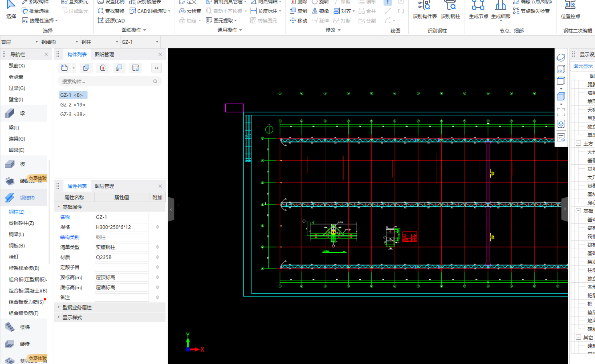Click the 规格 value H300*250*6*12
The height and width of the screenshot is (364, 595).
point(122,227)
